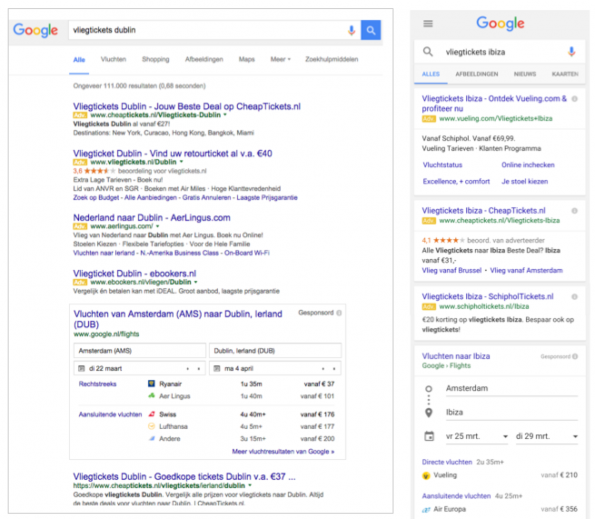The height and width of the screenshot is (519, 595).
Task: Expand arrow after ebookers.nl/vliegen/Dublin URL
Action: 196,282
